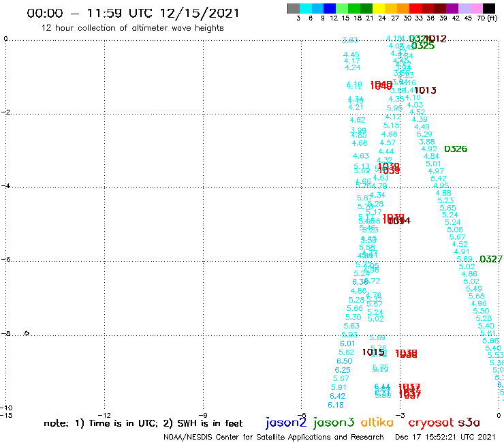The height and width of the screenshot is (443, 504).
Task: Click the lavender swatch above label 45
Action: [x=464, y=8]
